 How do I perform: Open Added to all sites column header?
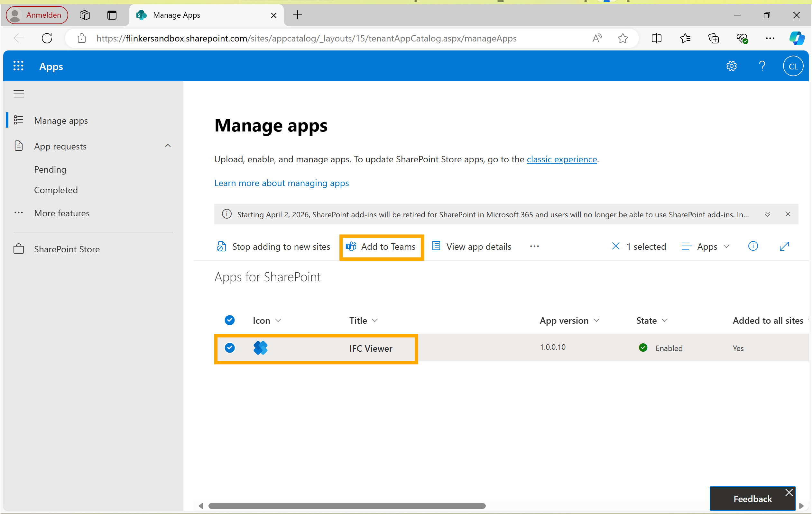coord(768,320)
